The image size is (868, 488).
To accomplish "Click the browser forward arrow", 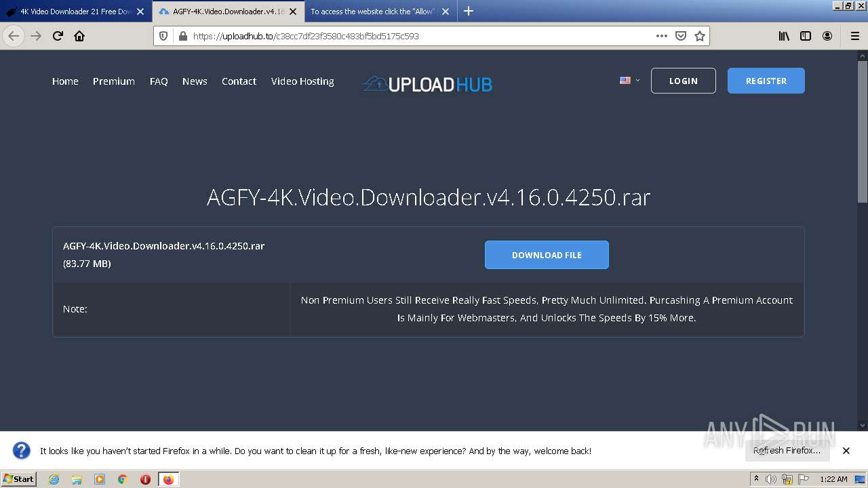I will click(36, 36).
